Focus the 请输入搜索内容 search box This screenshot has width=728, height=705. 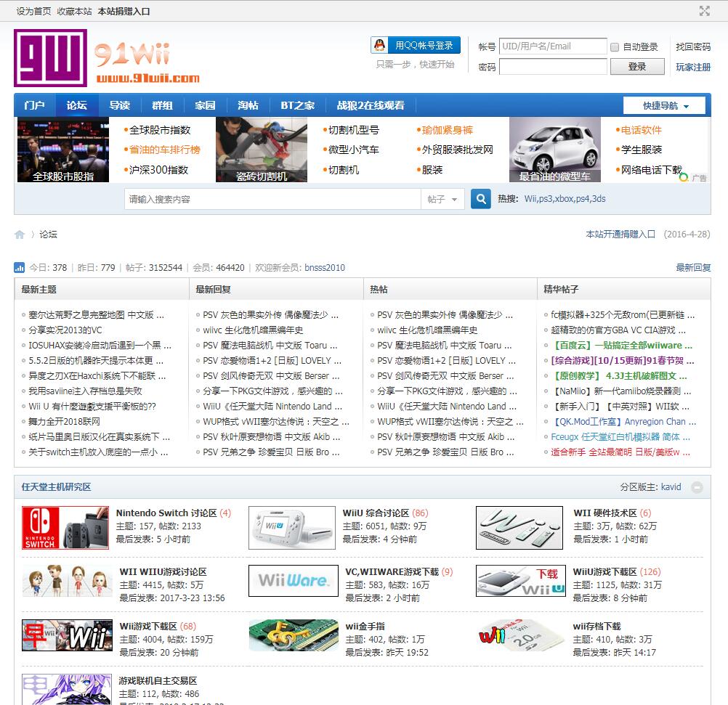point(272,199)
